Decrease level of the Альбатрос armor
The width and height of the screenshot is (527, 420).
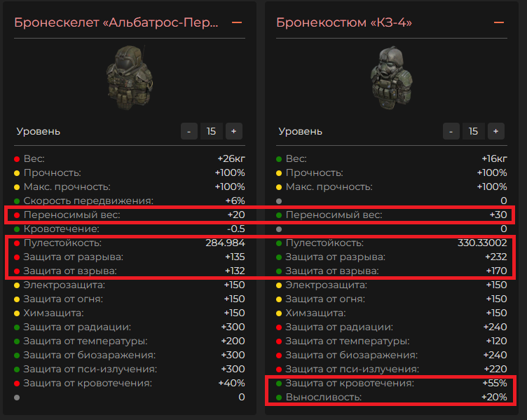pos(189,131)
